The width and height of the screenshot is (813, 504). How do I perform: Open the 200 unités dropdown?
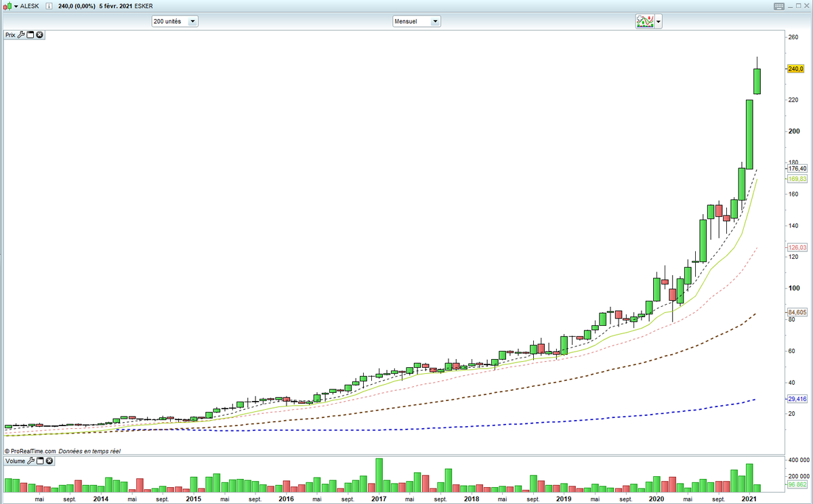[x=174, y=21]
